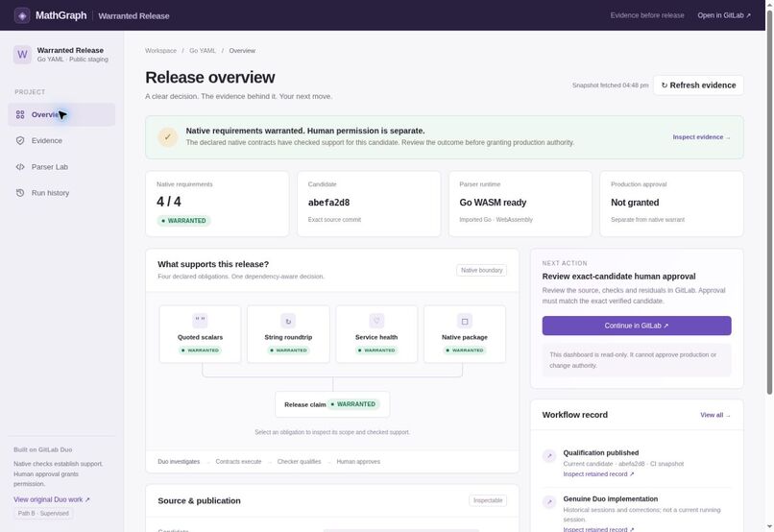Image resolution: width=774 pixels, height=532 pixels.
Task: Click the Production approval Not granted value
Action: [x=635, y=203]
